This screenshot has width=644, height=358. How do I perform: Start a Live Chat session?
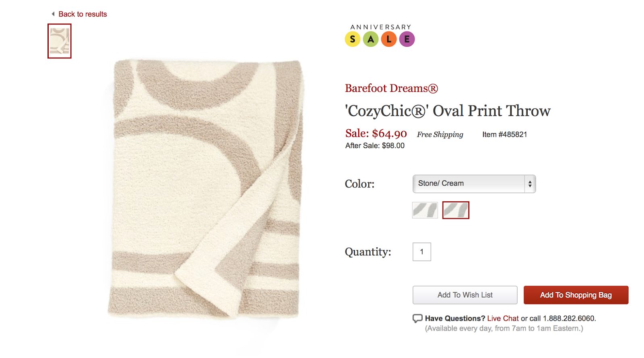point(503,319)
